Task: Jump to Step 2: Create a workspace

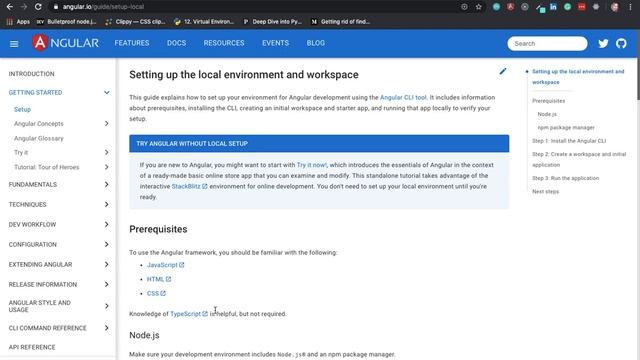Action: tap(579, 160)
